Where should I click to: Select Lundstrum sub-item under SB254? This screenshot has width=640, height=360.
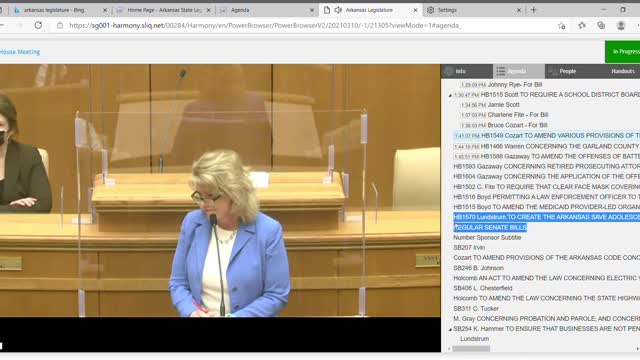point(474,339)
